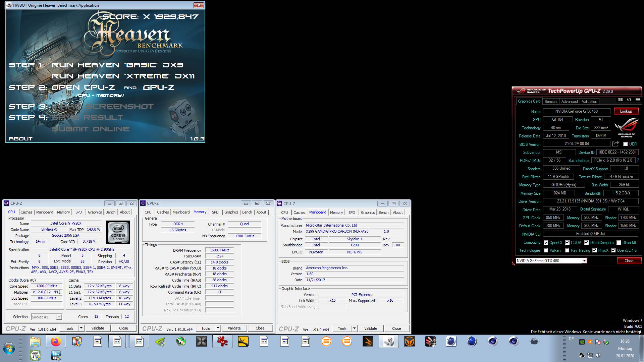Click the volume speaker tray icon
This screenshot has width=644, height=362.
pyautogui.click(x=598, y=355)
